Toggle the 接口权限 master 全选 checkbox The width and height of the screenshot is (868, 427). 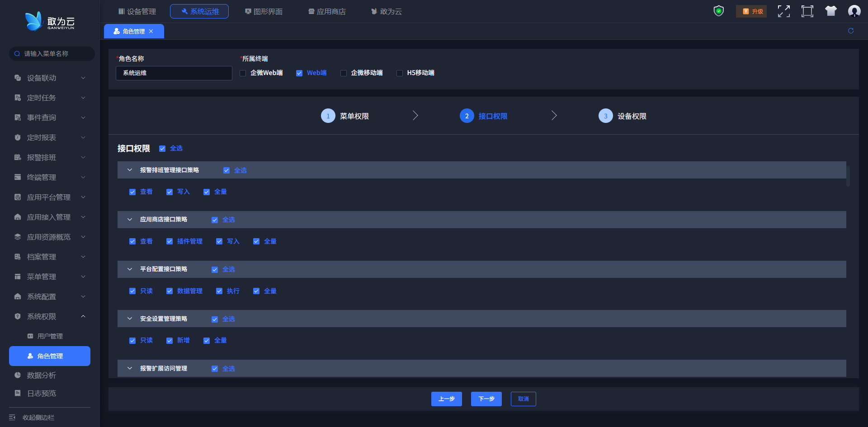tap(162, 149)
